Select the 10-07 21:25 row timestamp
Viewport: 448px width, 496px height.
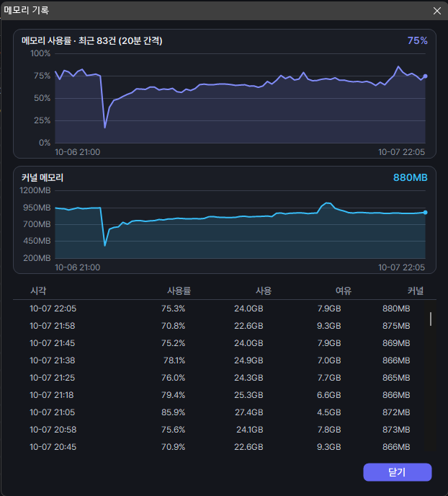53,378
